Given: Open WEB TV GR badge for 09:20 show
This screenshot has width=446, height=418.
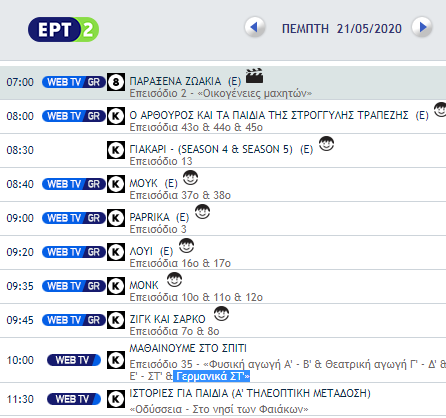Looking at the screenshot, I should click(74, 252).
